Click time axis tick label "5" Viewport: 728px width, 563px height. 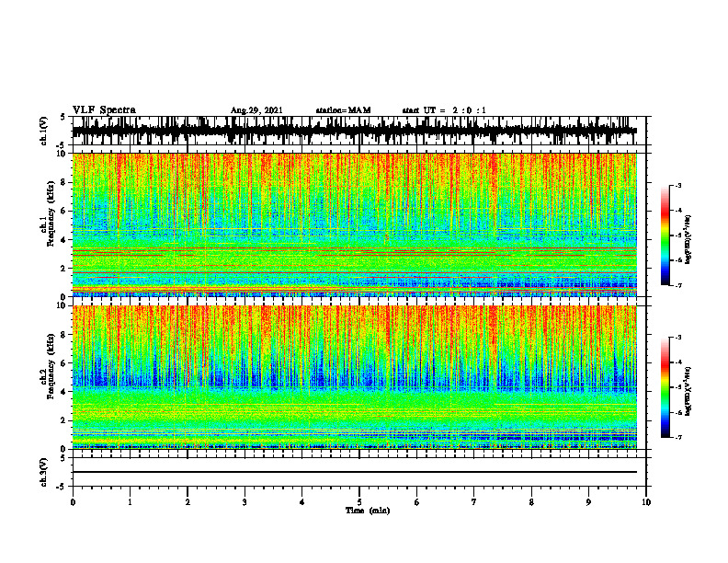click(359, 502)
